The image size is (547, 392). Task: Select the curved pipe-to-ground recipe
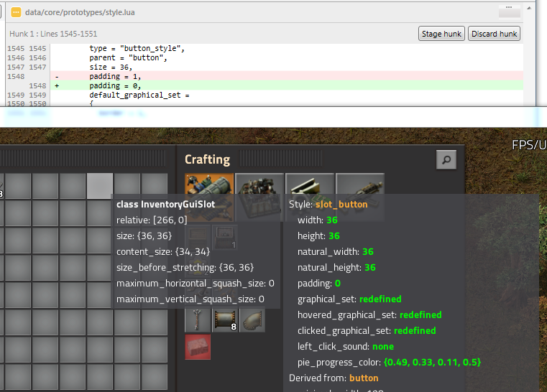pyautogui.click(x=252, y=320)
